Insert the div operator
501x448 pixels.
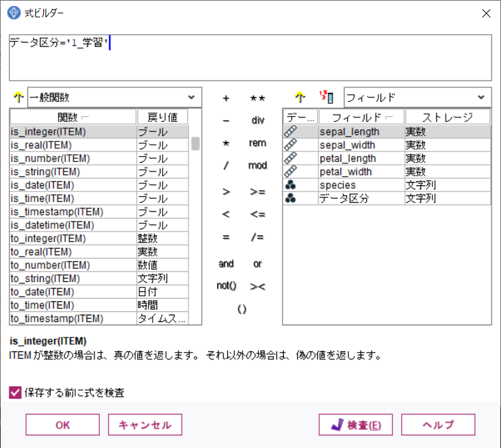258,121
